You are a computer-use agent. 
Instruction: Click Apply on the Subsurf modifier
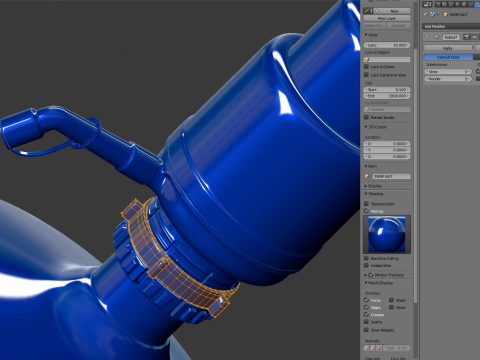tap(448, 48)
